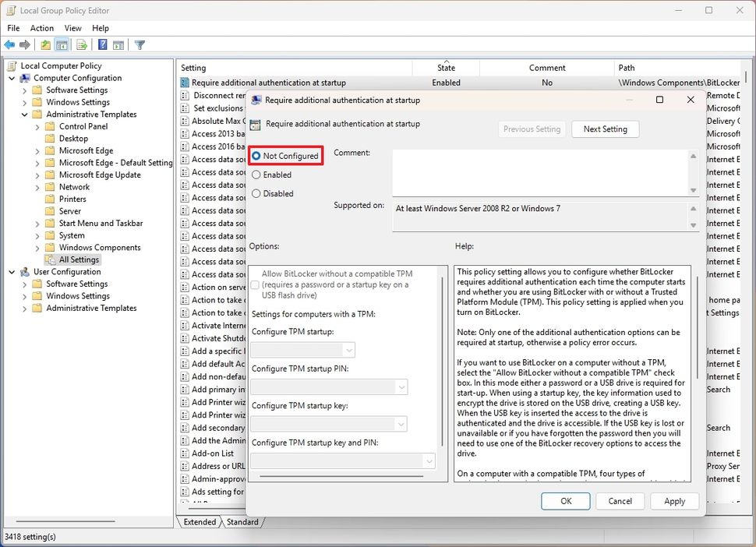Viewport: 756px width, 547px height.
Task: Select the Disabled radio button
Action: pyautogui.click(x=257, y=193)
